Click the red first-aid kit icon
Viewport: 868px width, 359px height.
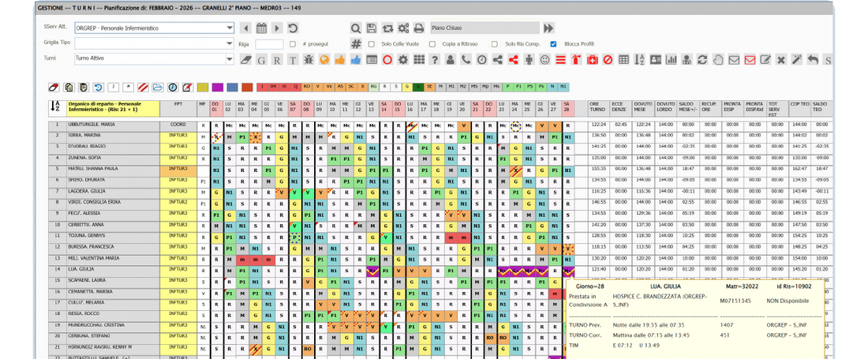[x=593, y=60]
